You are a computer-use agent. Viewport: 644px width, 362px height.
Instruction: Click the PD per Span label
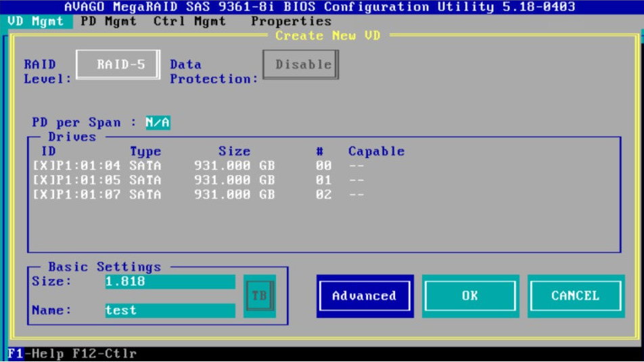pos(84,122)
